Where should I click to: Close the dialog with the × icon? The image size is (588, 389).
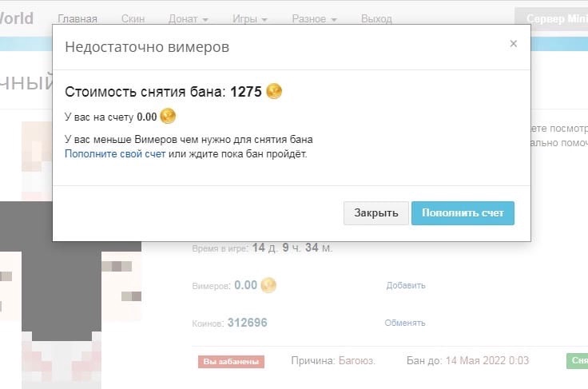tap(513, 44)
